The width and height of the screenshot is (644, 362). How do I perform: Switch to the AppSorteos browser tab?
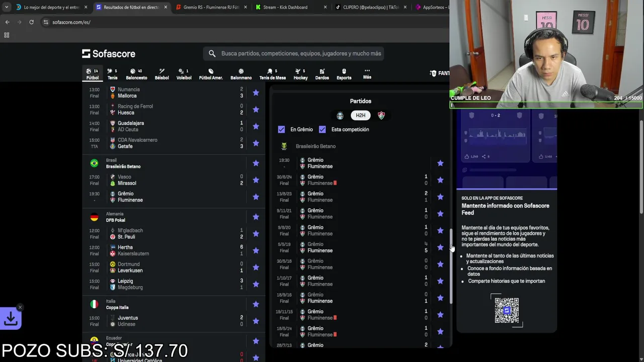click(432, 8)
